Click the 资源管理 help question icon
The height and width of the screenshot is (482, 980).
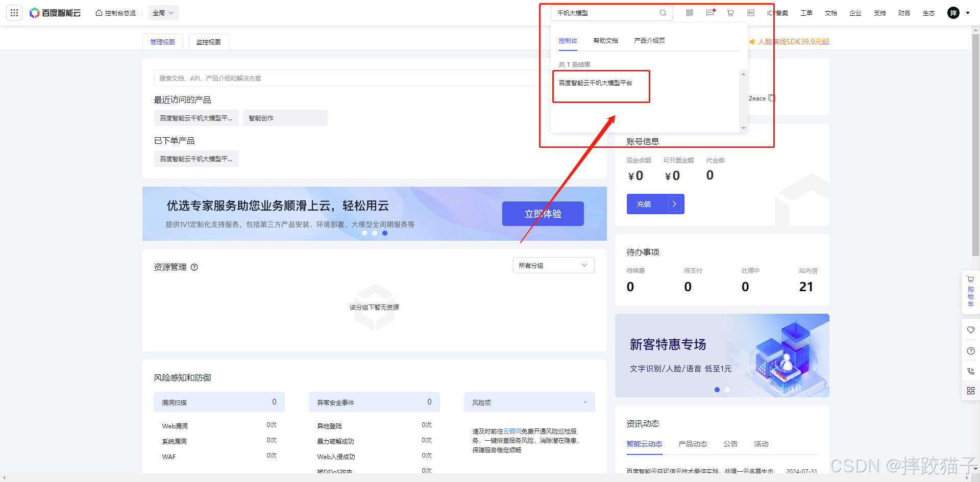point(194,267)
